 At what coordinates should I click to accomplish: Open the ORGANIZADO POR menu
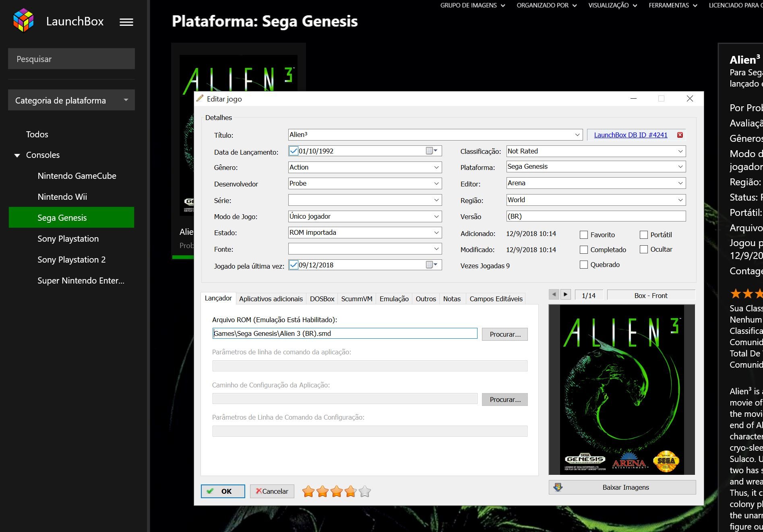[547, 5]
